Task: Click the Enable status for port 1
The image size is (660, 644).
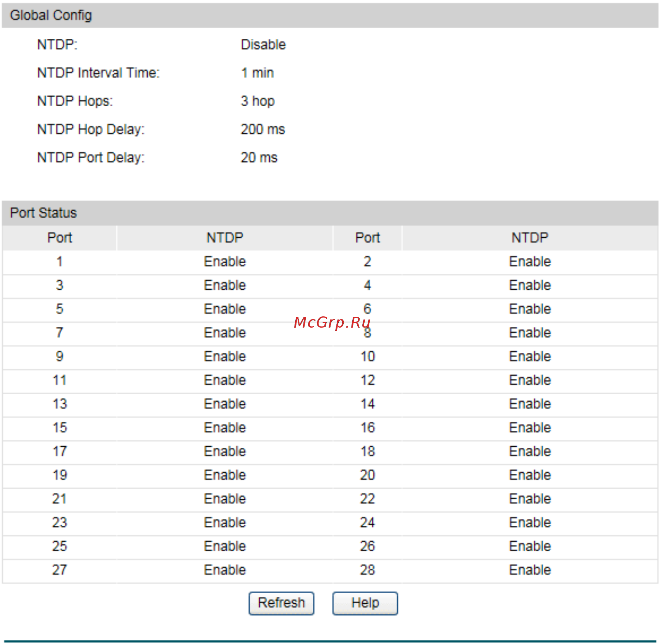Action: (x=225, y=262)
